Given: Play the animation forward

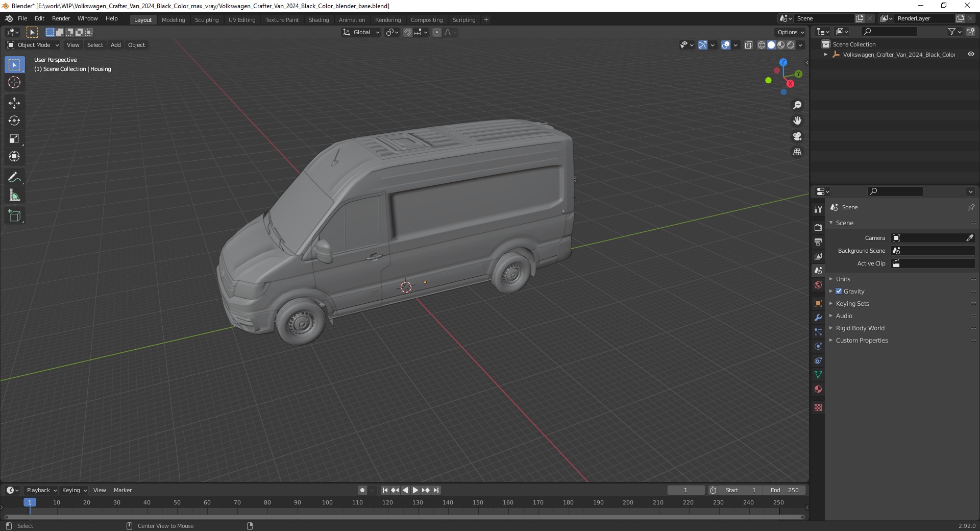Looking at the screenshot, I should pyautogui.click(x=415, y=490).
